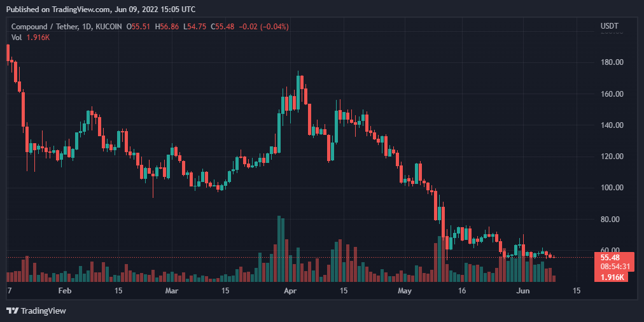Viewport: 644px width, 322px height.
Task: Click the red volume tag 1.916K
Action: 612,277
